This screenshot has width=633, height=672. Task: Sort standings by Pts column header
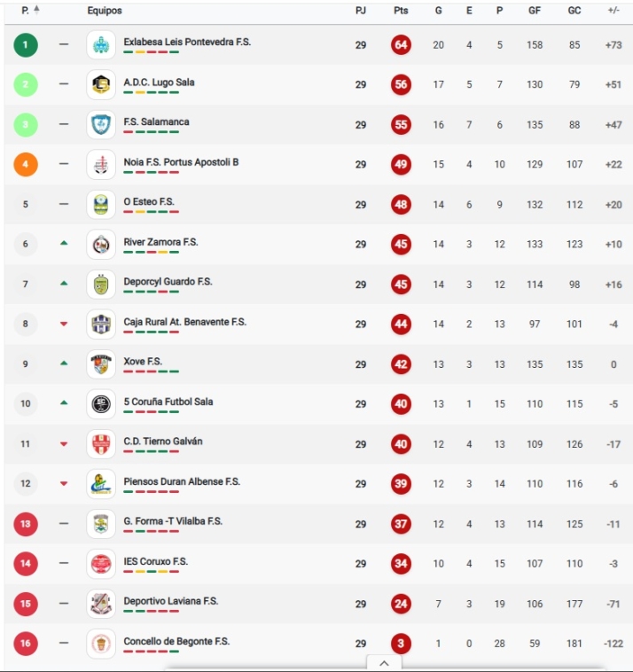[x=401, y=11]
